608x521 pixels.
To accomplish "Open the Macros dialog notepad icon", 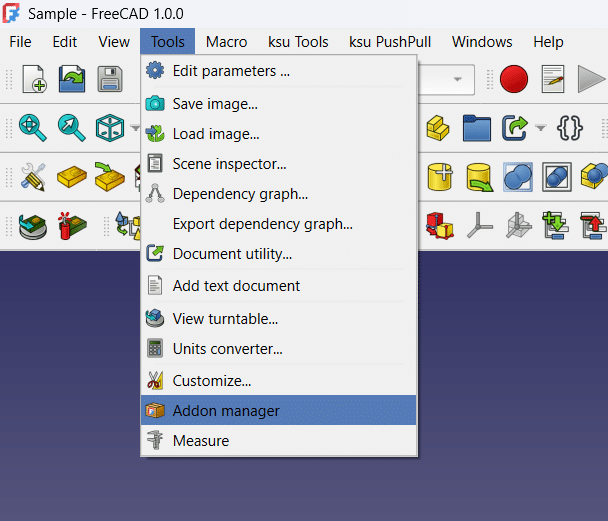I will click(x=553, y=79).
